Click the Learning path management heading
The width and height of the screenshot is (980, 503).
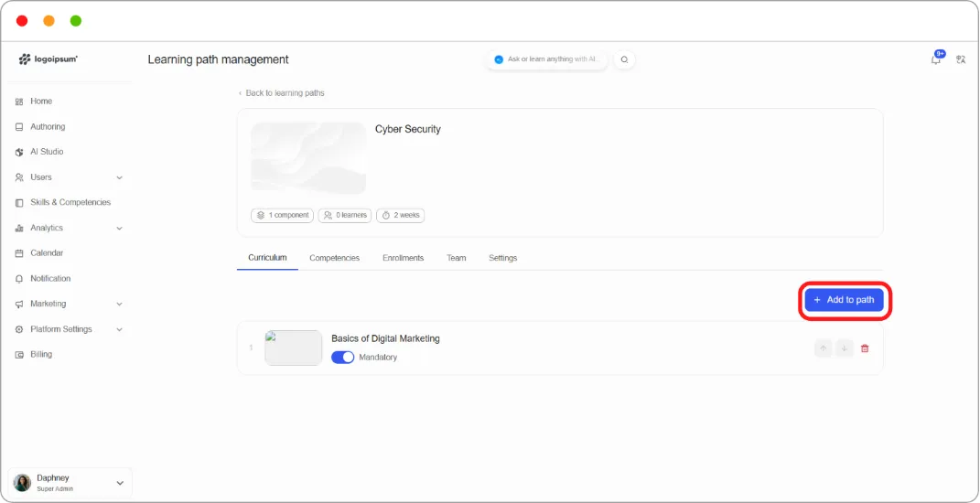(x=218, y=59)
